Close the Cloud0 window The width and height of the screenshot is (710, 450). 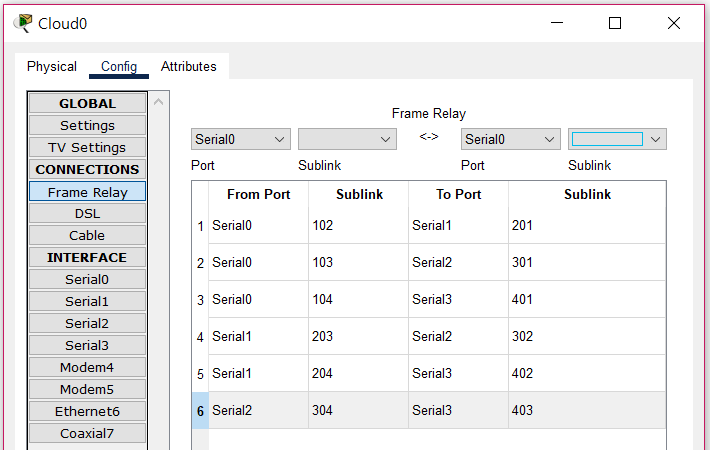click(x=674, y=23)
